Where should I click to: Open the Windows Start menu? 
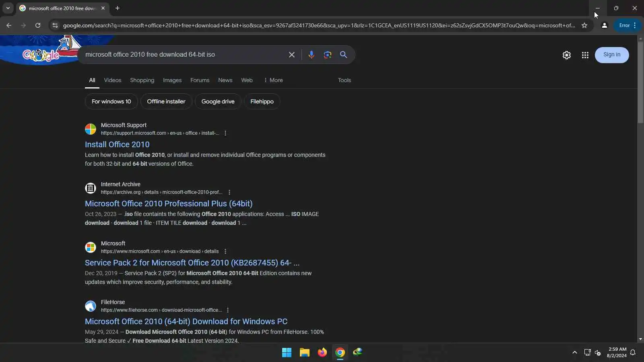coord(287,353)
